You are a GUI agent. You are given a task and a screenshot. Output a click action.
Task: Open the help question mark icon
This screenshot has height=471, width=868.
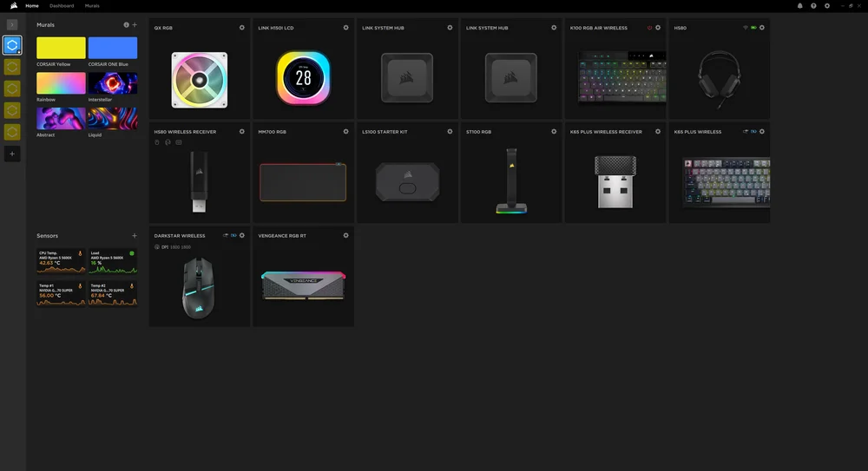pos(813,6)
